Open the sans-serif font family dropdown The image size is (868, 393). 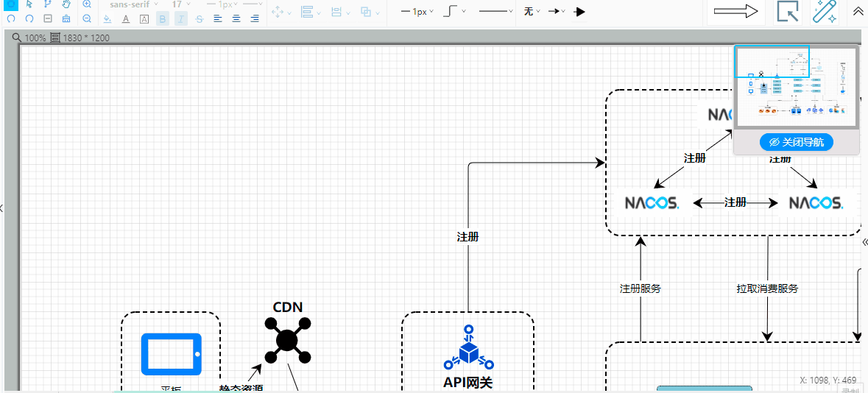(x=134, y=4)
